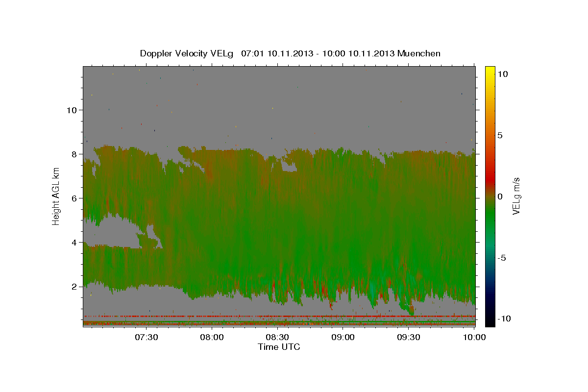
Task: Click the 07:30 time tick label
Action: click(147, 337)
